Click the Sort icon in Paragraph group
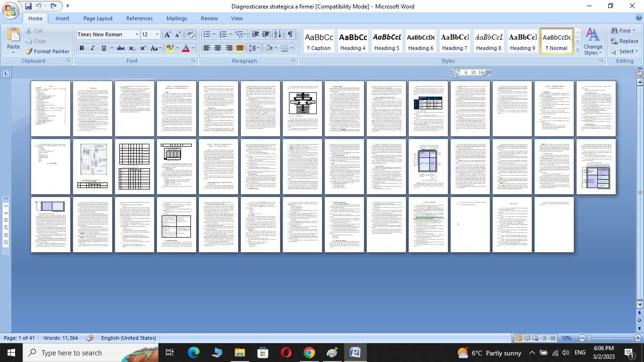 pos(278,34)
